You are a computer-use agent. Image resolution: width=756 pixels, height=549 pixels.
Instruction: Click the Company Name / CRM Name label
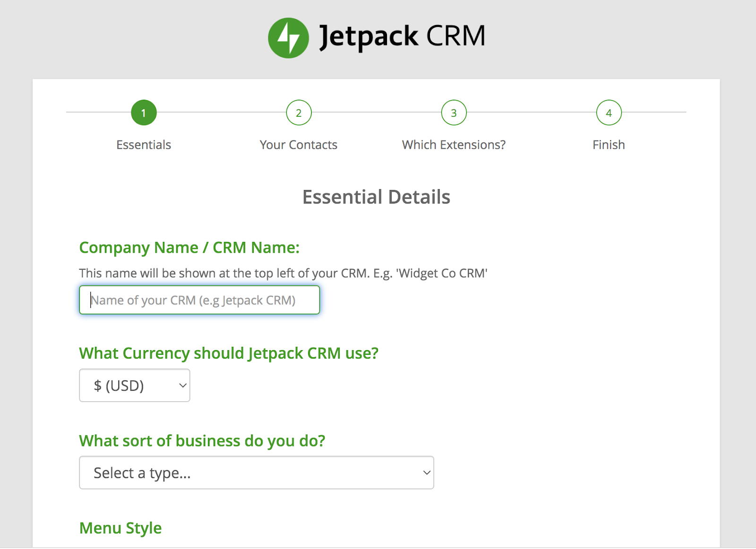coord(189,248)
